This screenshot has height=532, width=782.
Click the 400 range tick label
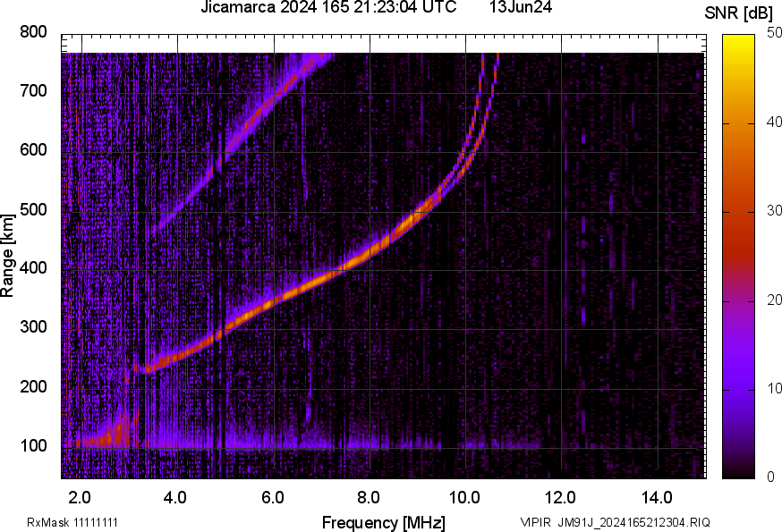click(x=33, y=267)
